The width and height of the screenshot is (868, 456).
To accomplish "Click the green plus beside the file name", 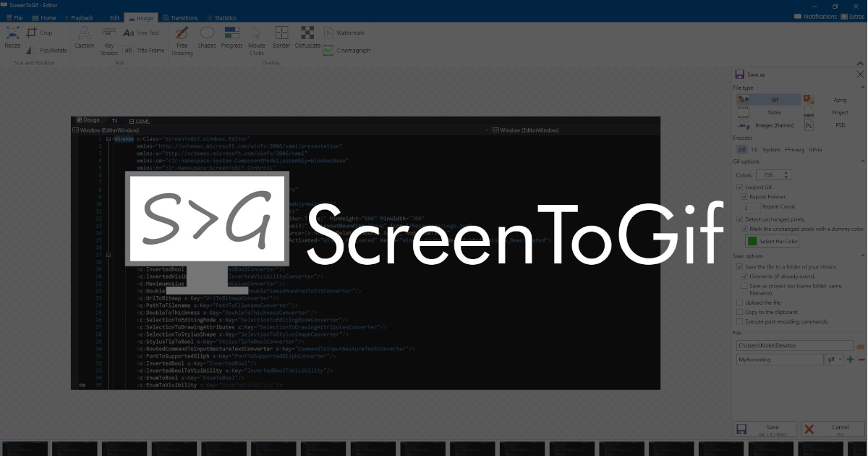I will (x=850, y=360).
